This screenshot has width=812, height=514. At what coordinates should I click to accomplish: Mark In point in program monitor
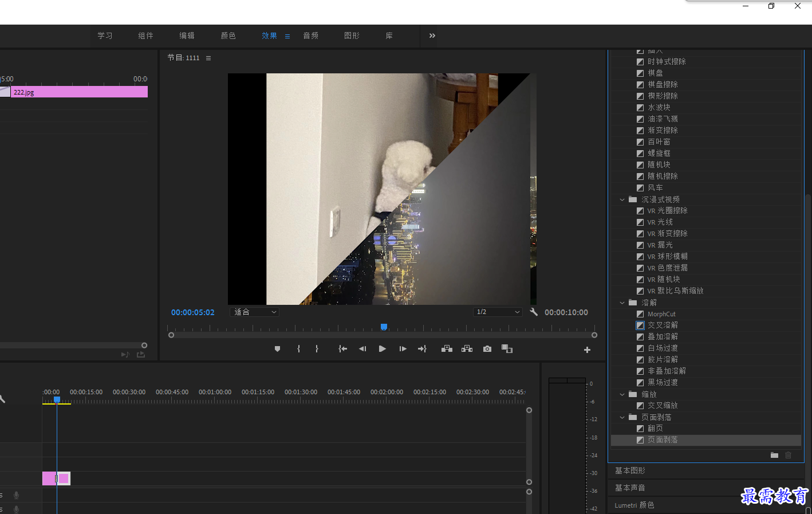click(x=298, y=349)
